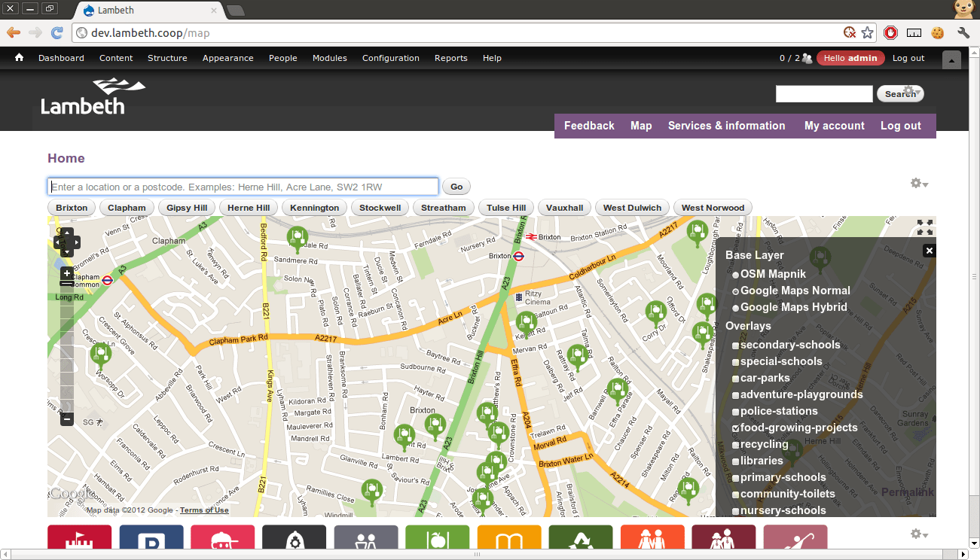Click the Go button

456,187
